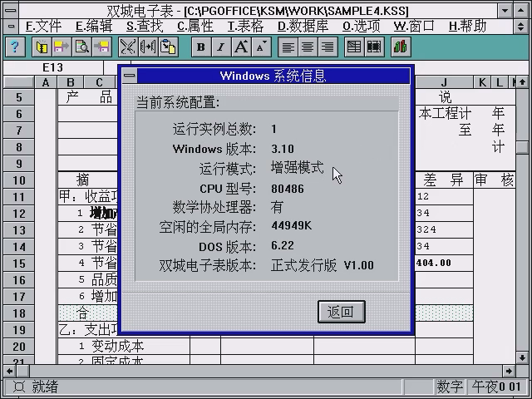Click the 审 核 header cell
Image resolution: width=532 pixels, height=399 pixels.
pos(495,180)
